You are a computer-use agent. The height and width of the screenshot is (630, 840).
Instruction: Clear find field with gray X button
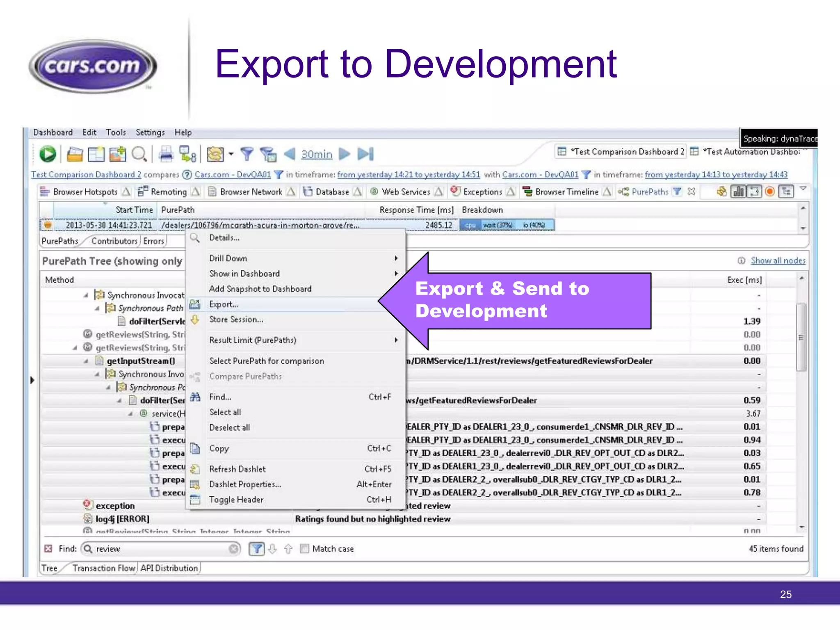pyautogui.click(x=233, y=549)
